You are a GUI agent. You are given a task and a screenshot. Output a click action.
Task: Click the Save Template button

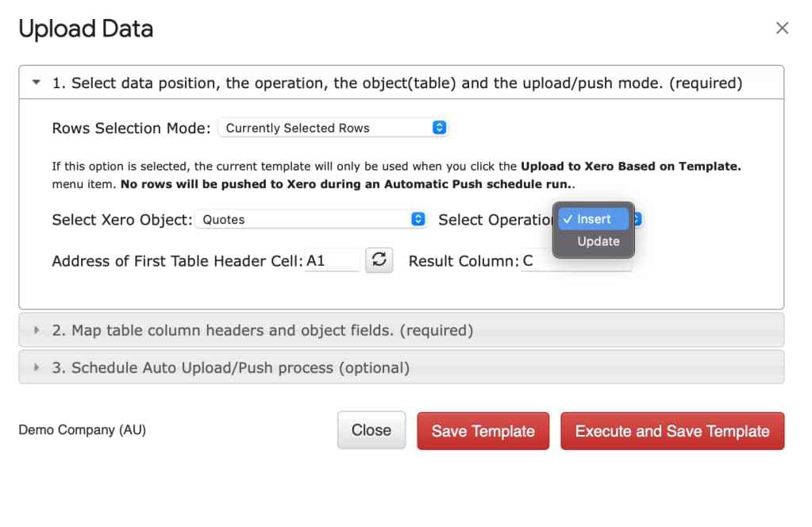tap(483, 431)
